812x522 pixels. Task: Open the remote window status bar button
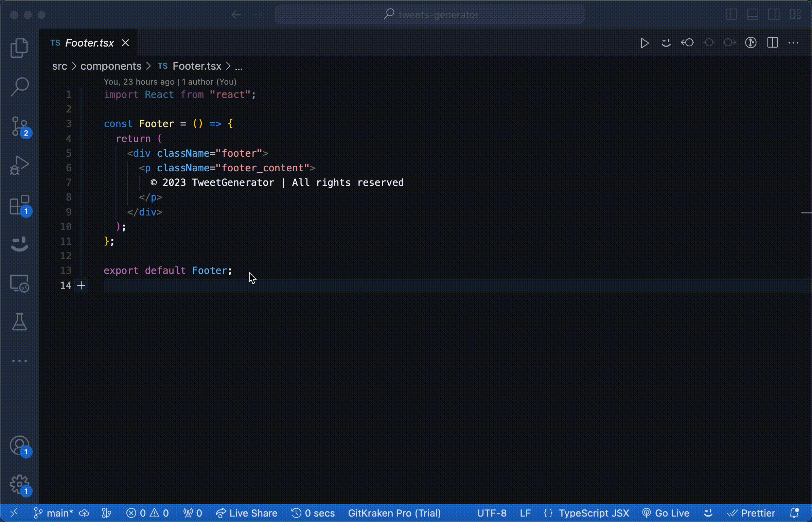(x=14, y=513)
